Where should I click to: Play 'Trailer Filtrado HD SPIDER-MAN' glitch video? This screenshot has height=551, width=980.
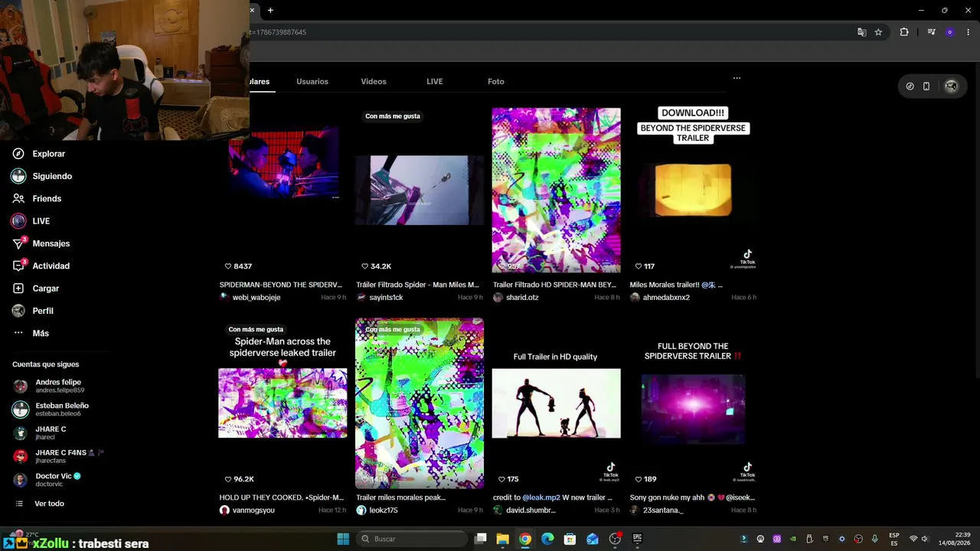pos(556,190)
